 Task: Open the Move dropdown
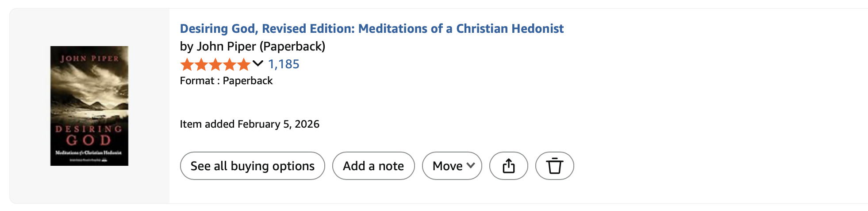pyautogui.click(x=448, y=166)
